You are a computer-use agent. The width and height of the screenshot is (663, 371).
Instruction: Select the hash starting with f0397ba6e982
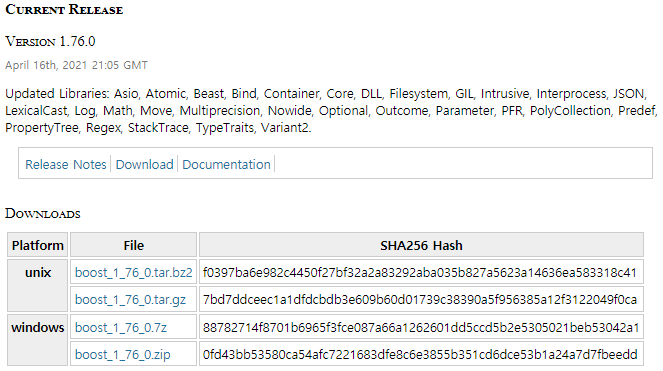(419, 272)
